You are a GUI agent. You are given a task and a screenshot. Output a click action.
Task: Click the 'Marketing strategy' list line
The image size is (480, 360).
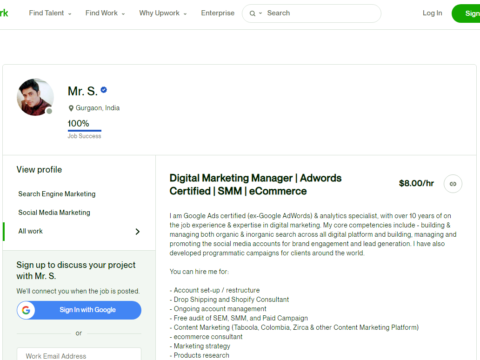200,346
